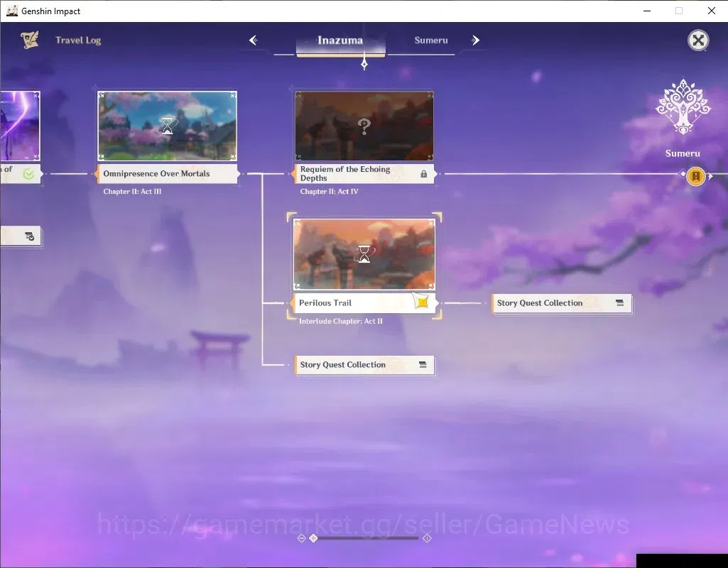The image size is (728, 568).
Task: Open right Story Quest Collection button
Action: point(562,303)
